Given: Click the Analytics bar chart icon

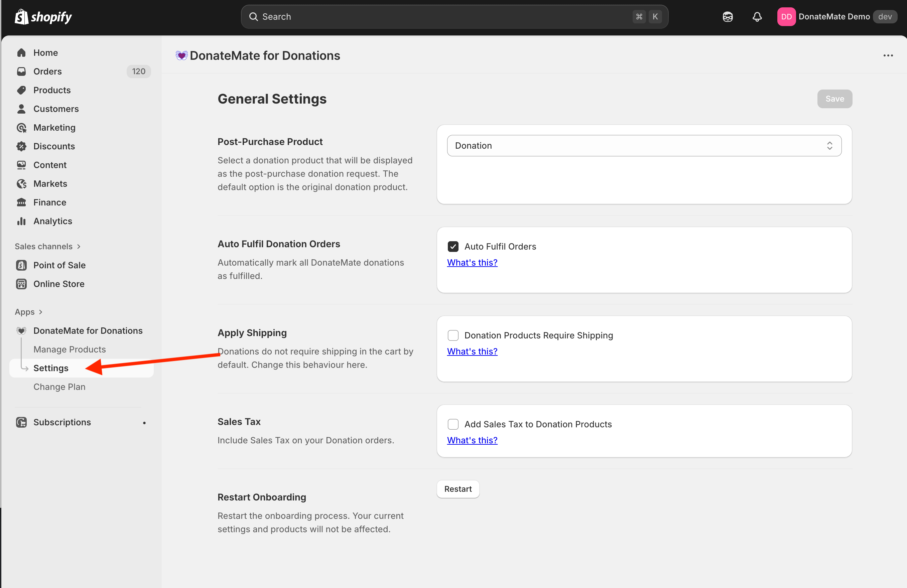Looking at the screenshot, I should coord(22,221).
